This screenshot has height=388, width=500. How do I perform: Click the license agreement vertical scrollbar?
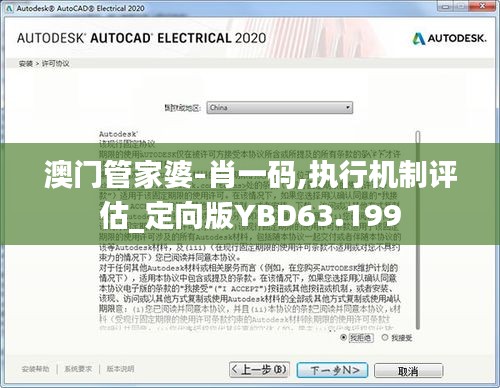[418, 230]
